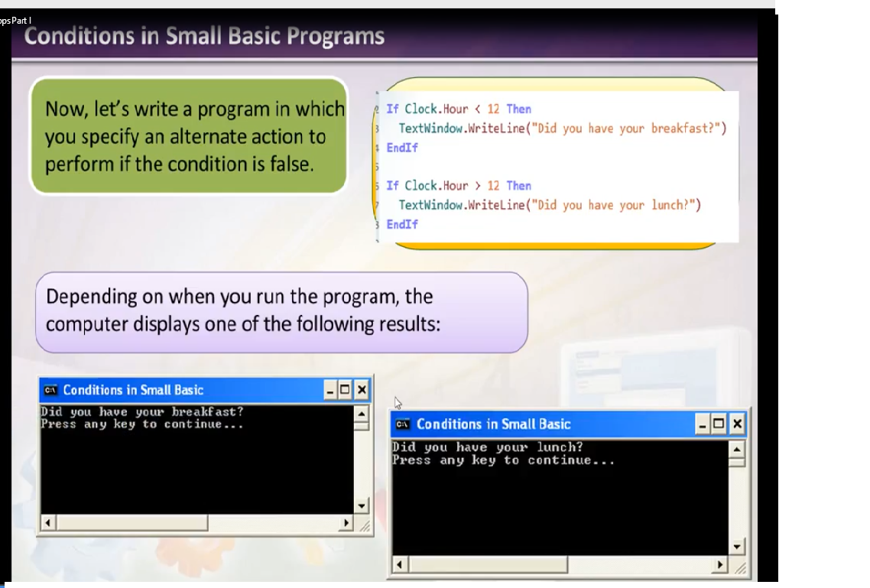This screenshot has height=588, width=870.
Task: Click the lunch window title "Conditions in Small Basic"
Action: [x=494, y=424]
